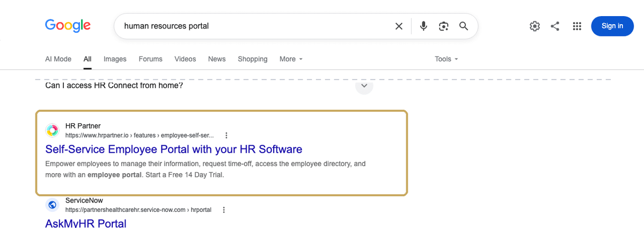Click the 'Can I access HR Connect' question text

114,85
